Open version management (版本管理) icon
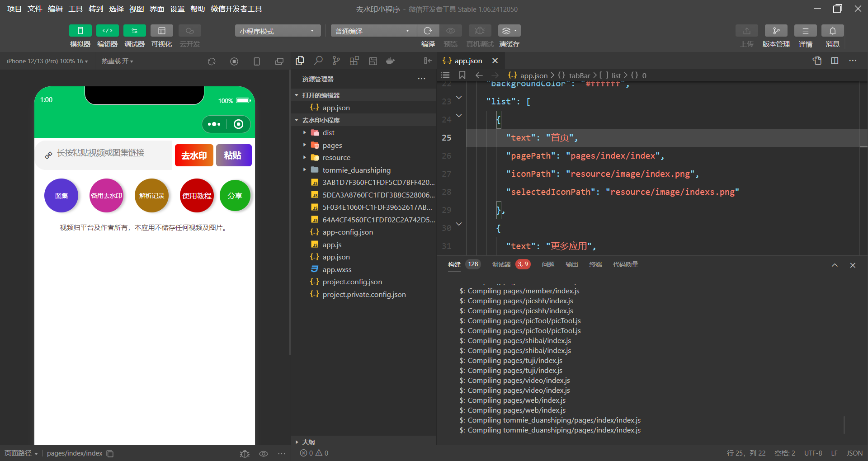868x461 pixels. click(x=776, y=31)
